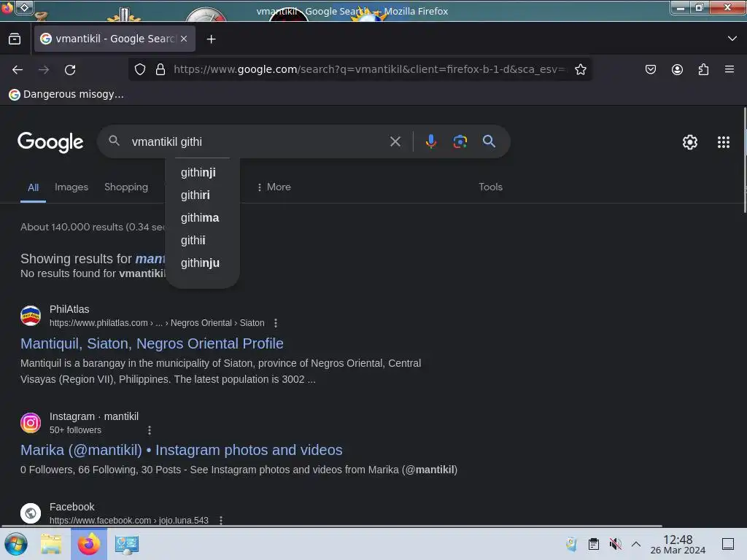Switch to the Images tab
This screenshot has width=747, height=560.
pyautogui.click(x=71, y=187)
